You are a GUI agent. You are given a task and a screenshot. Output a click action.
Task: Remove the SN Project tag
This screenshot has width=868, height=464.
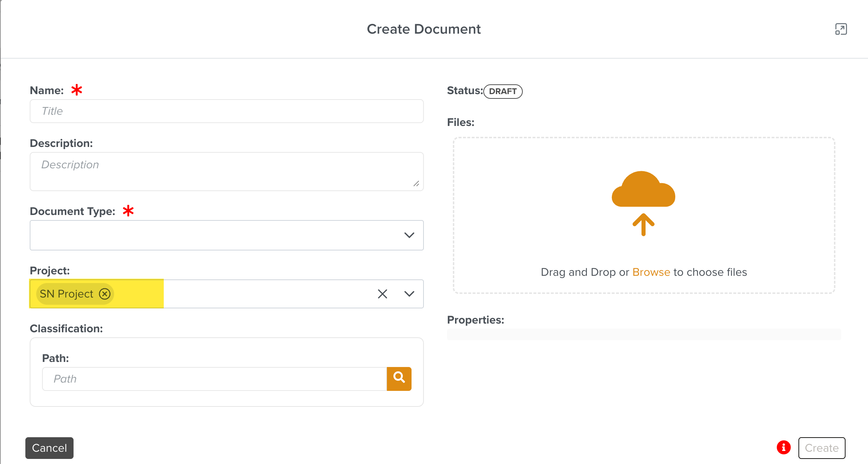[x=105, y=294]
